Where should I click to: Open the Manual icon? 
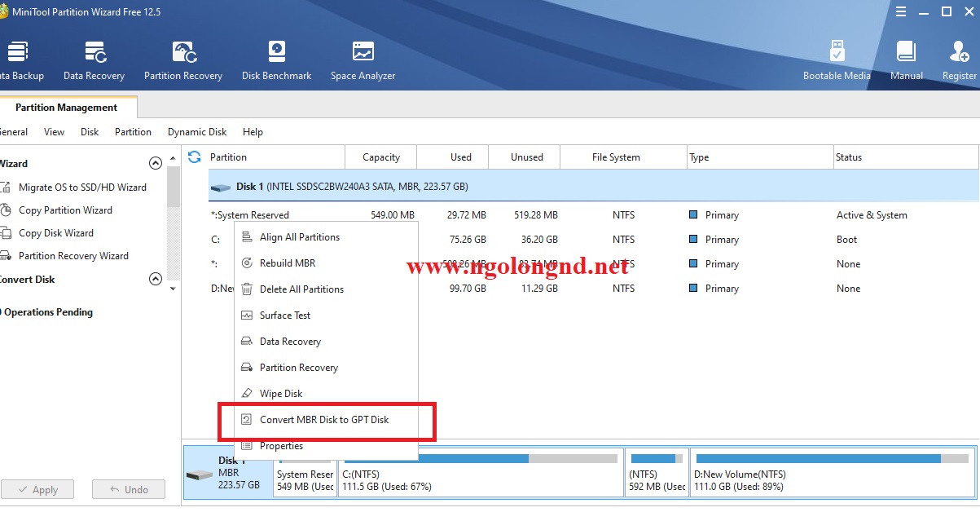click(906, 61)
